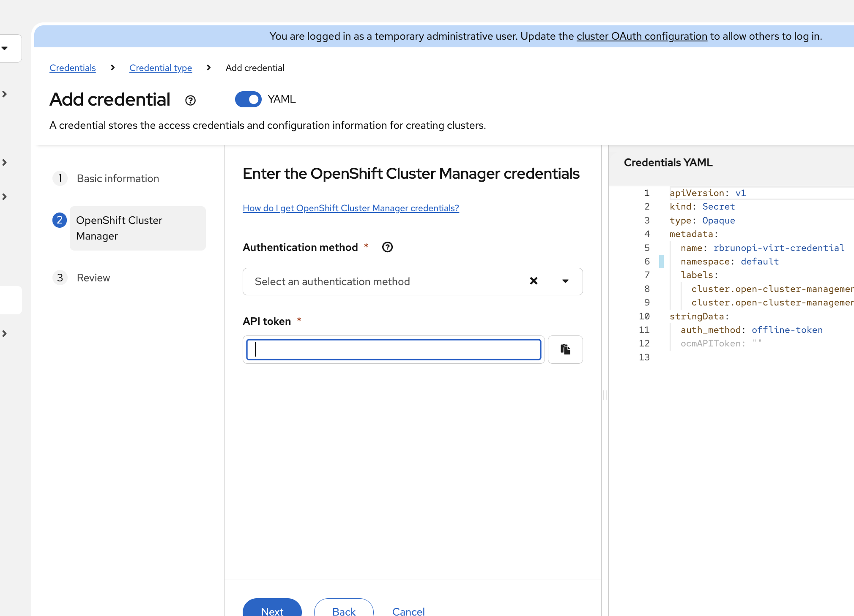854x616 pixels.
Task: Click the step 3 number badge
Action: (60, 278)
